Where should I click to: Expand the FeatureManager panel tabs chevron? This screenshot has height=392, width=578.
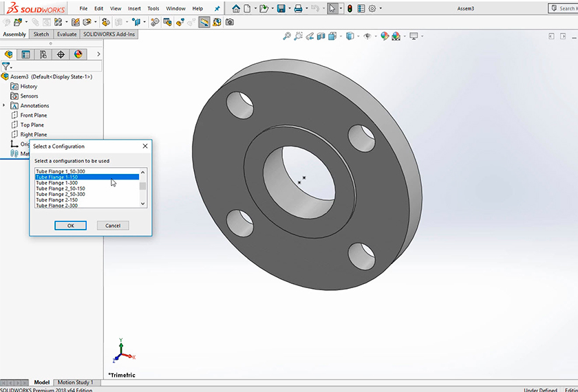point(98,54)
